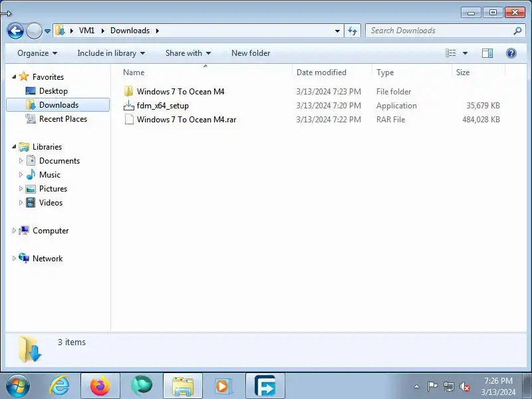Open Firefox from the taskbar

(100, 386)
